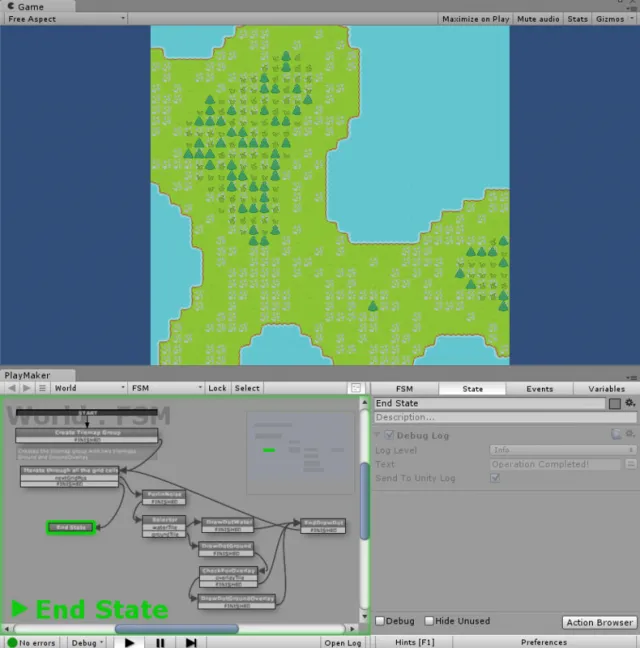
Task: Open the Game panel options menu
Action: 632,8
